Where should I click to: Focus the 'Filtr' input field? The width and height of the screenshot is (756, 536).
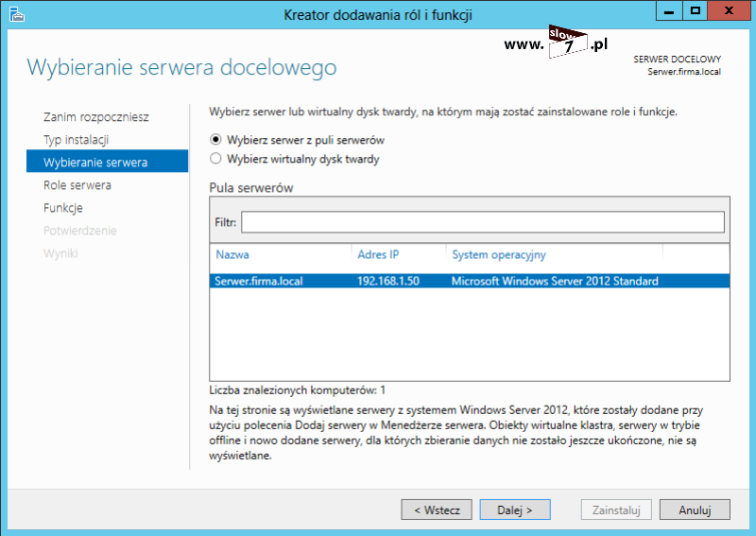(483, 222)
